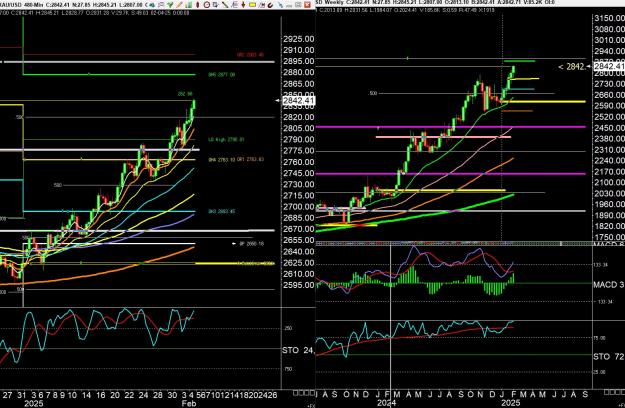The height and width of the screenshot is (408, 625).
Task: Open the green bar chart indicator icon
Action: [189, 5]
